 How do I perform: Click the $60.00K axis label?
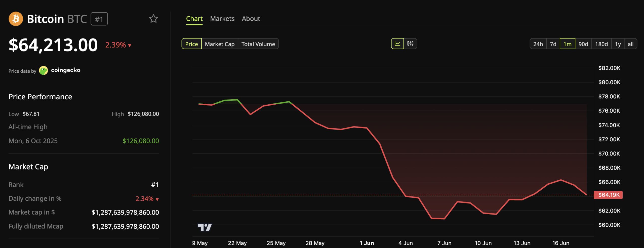[x=609, y=225]
